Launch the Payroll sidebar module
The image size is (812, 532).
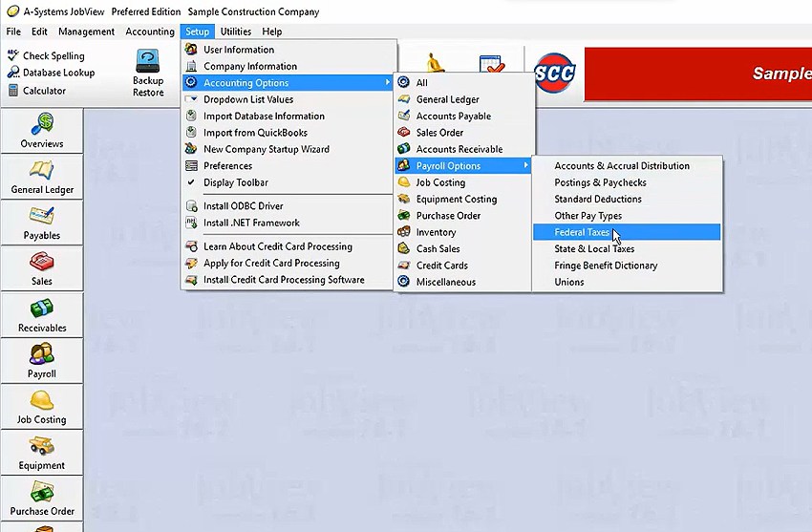click(42, 361)
